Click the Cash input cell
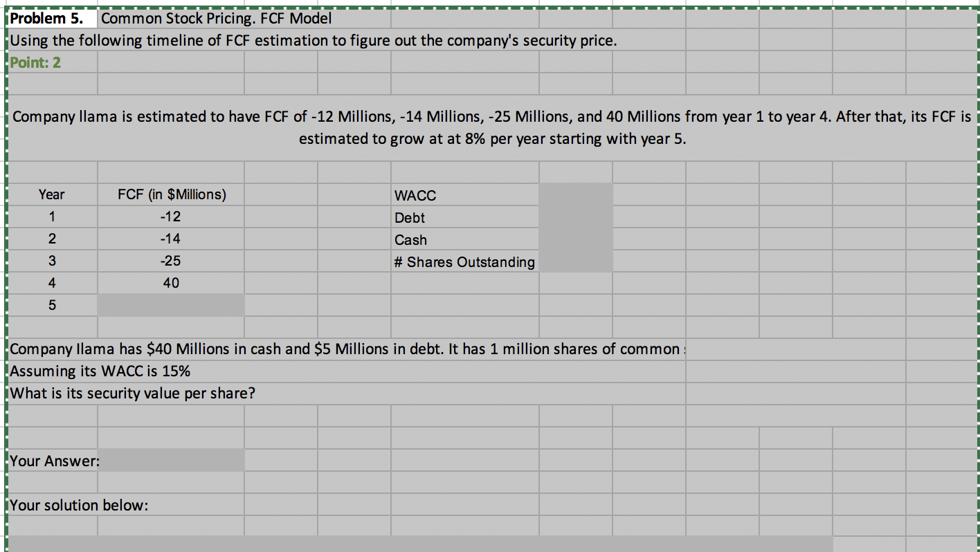 (575, 239)
